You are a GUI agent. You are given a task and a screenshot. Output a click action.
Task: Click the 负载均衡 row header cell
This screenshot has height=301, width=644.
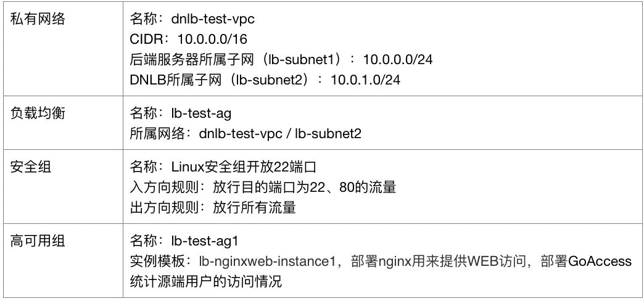coord(62,122)
